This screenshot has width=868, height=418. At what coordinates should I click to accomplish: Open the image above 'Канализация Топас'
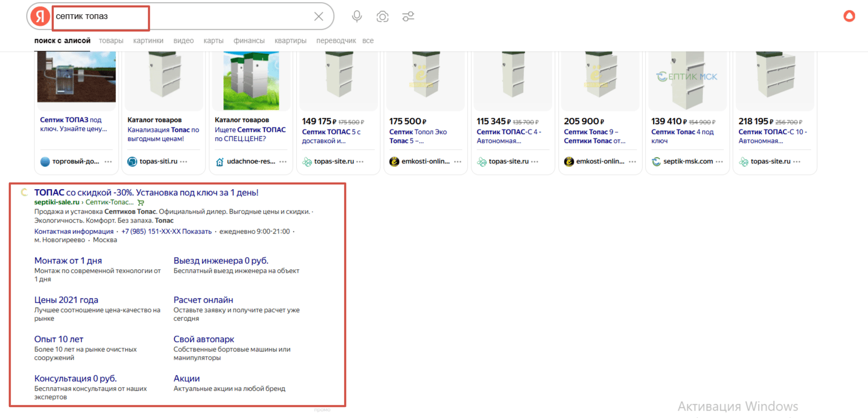[x=164, y=81]
